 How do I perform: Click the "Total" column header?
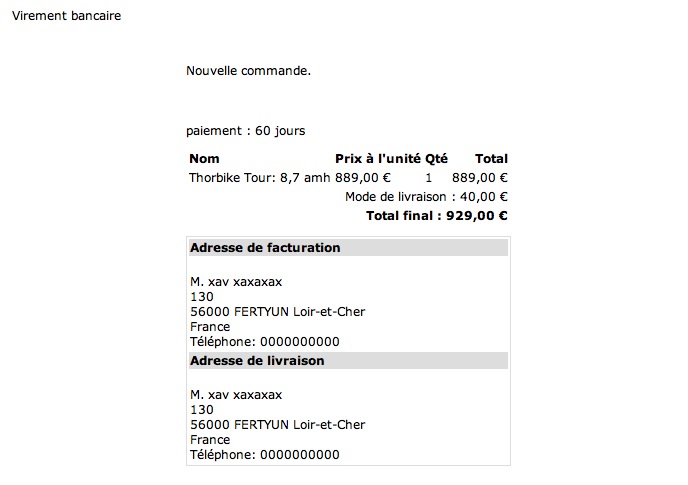click(491, 159)
